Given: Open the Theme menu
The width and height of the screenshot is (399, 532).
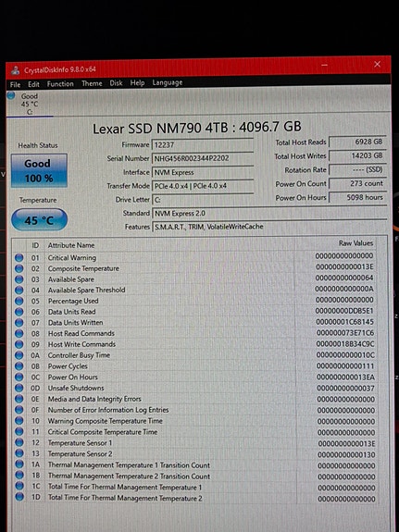Looking at the screenshot, I should [x=92, y=83].
